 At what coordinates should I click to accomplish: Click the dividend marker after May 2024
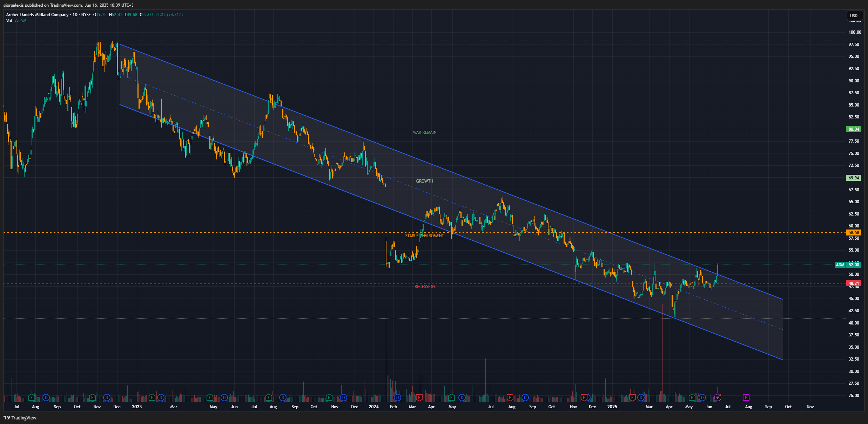(462, 398)
